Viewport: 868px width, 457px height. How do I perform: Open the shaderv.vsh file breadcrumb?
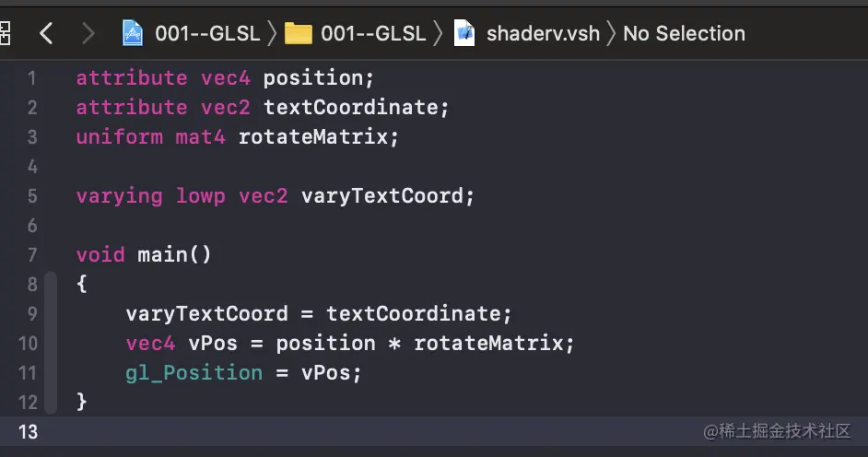point(542,34)
